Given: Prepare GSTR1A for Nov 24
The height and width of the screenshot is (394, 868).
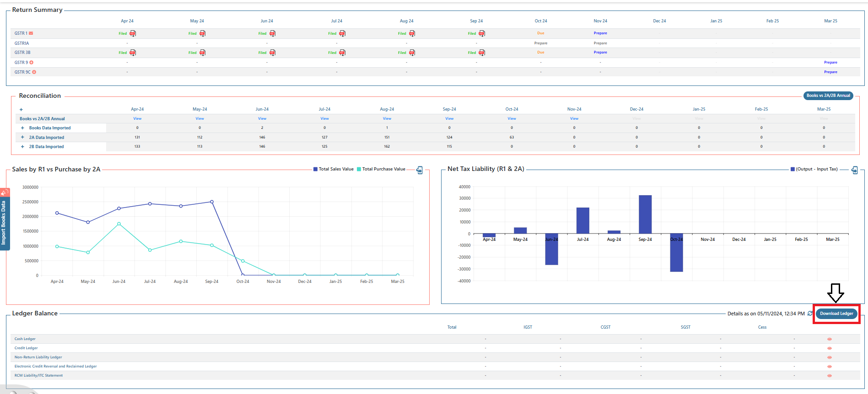Looking at the screenshot, I should coord(600,43).
